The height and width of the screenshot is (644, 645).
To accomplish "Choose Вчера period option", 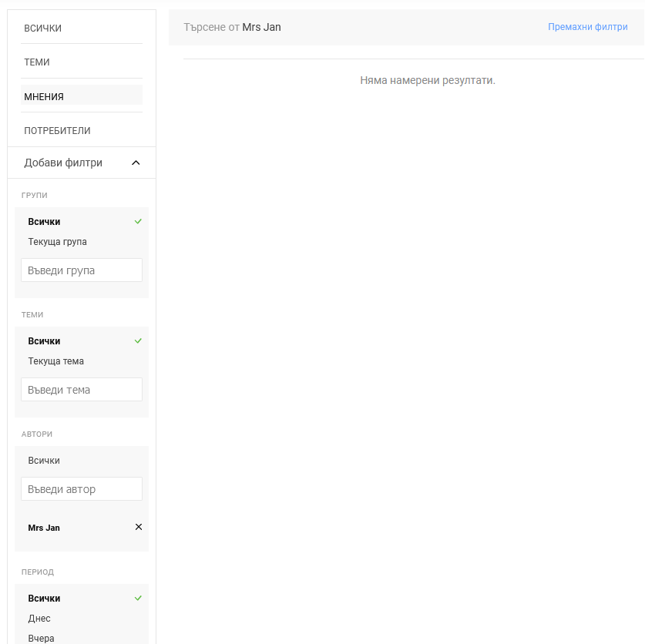I will tap(82, 638).
